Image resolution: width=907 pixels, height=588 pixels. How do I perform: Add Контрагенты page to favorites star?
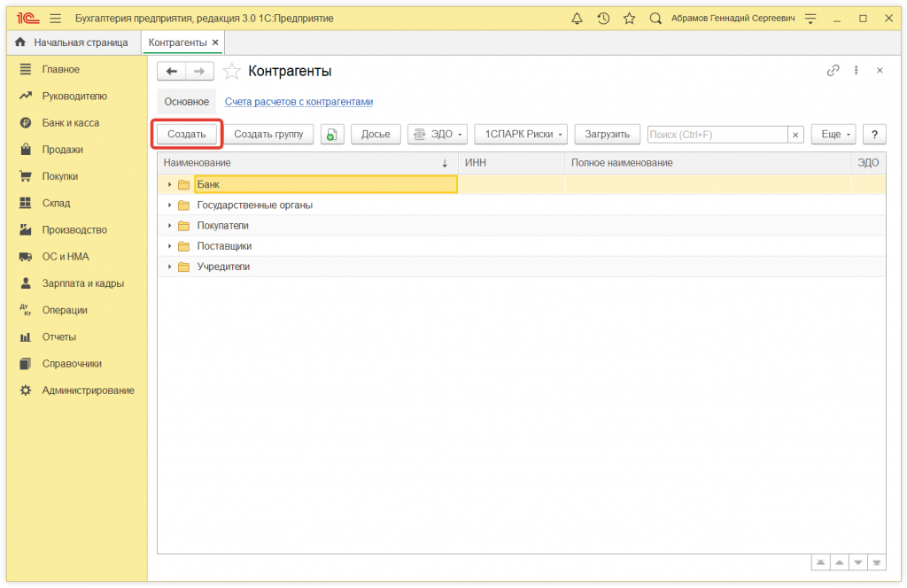231,72
